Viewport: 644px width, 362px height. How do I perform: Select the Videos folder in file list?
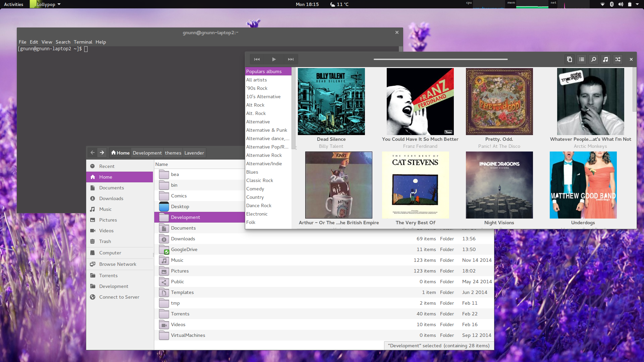tap(324, 324)
